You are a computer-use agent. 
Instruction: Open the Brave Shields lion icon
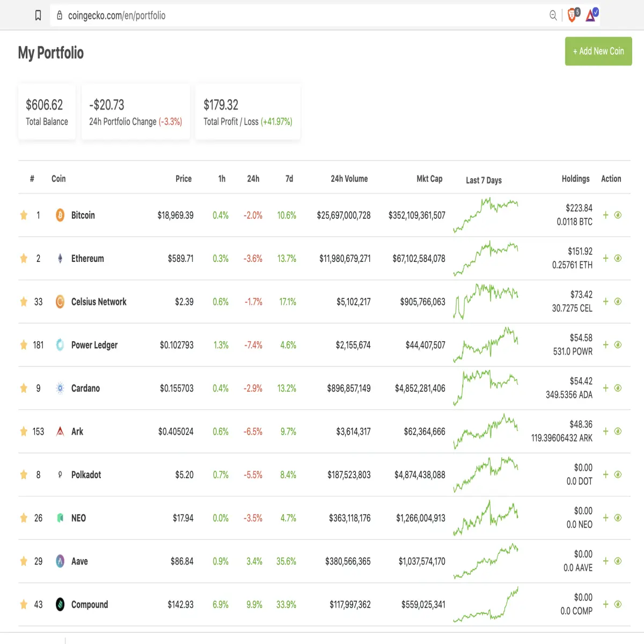[573, 15]
